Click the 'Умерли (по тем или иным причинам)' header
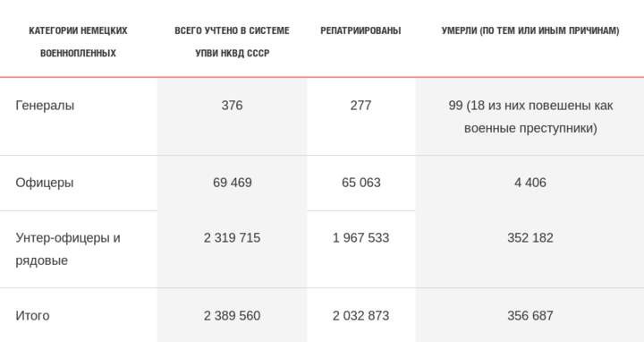This screenshot has width=644, height=342. pyautogui.click(x=530, y=30)
